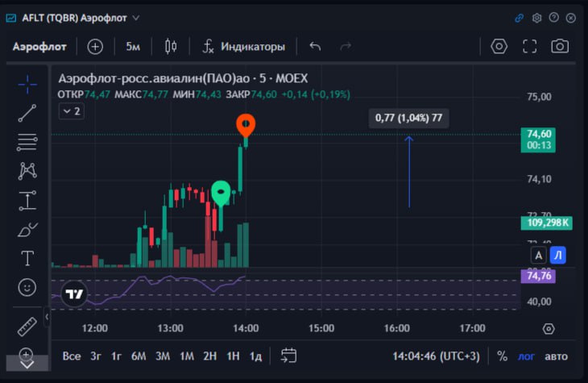Image resolution: width=588 pixels, height=383 pixels.
Task: Click the zoom in tool
Action: point(26,354)
